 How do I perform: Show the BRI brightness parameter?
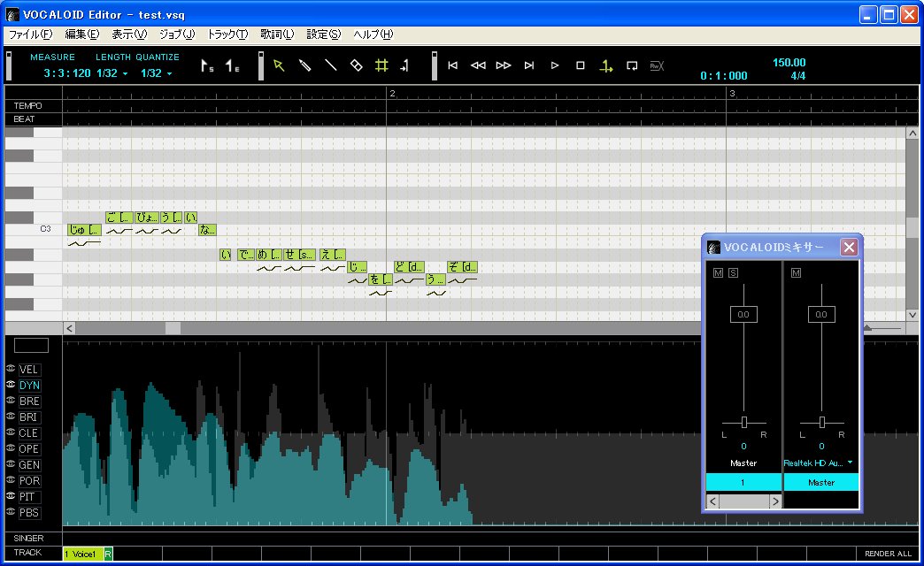(x=28, y=417)
